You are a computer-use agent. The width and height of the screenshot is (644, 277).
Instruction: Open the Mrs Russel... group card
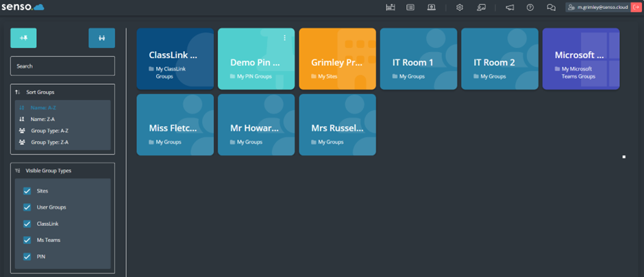(337, 124)
